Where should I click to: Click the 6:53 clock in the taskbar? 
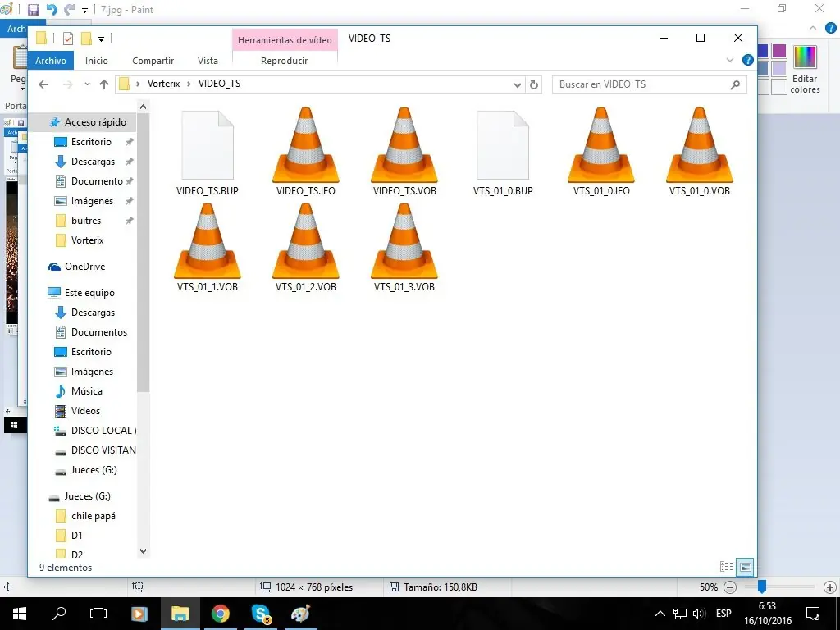click(x=768, y=606)
